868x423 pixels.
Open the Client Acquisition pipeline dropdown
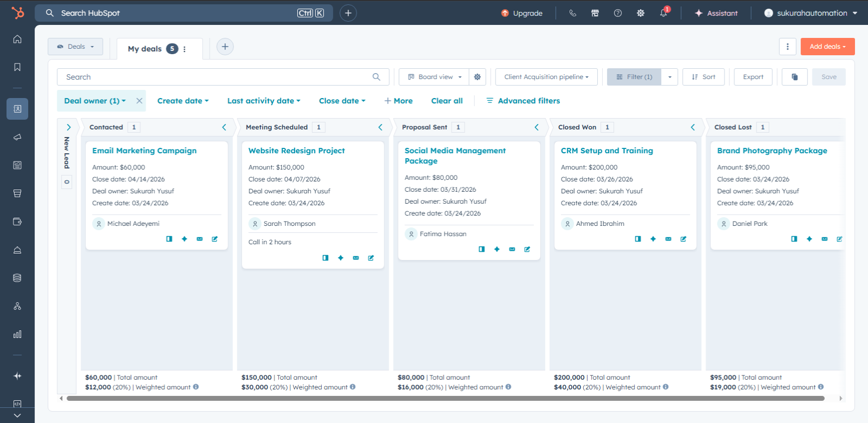point(546,77)
